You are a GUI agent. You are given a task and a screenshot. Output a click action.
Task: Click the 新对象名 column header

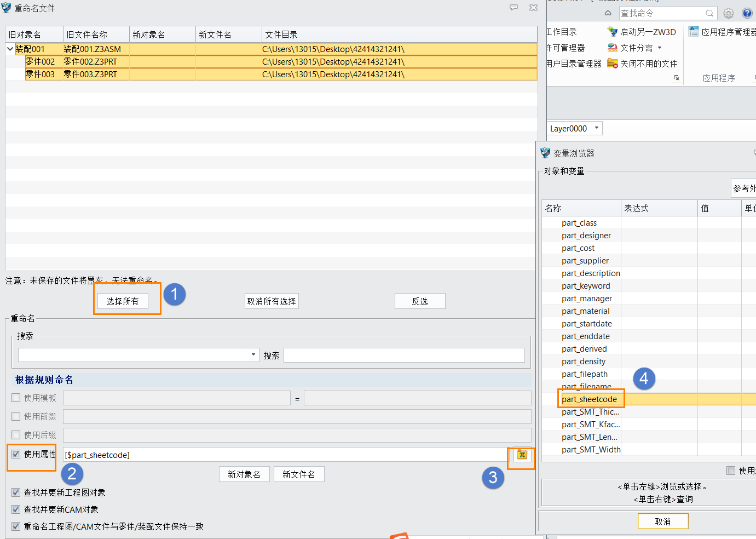[x=163, y=35]
